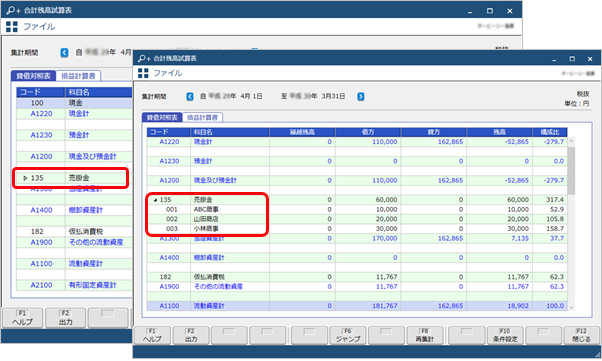Viewport: 602px width, 361px height.
Task: Open ファイル menu in back window
Action: (39, 26)
